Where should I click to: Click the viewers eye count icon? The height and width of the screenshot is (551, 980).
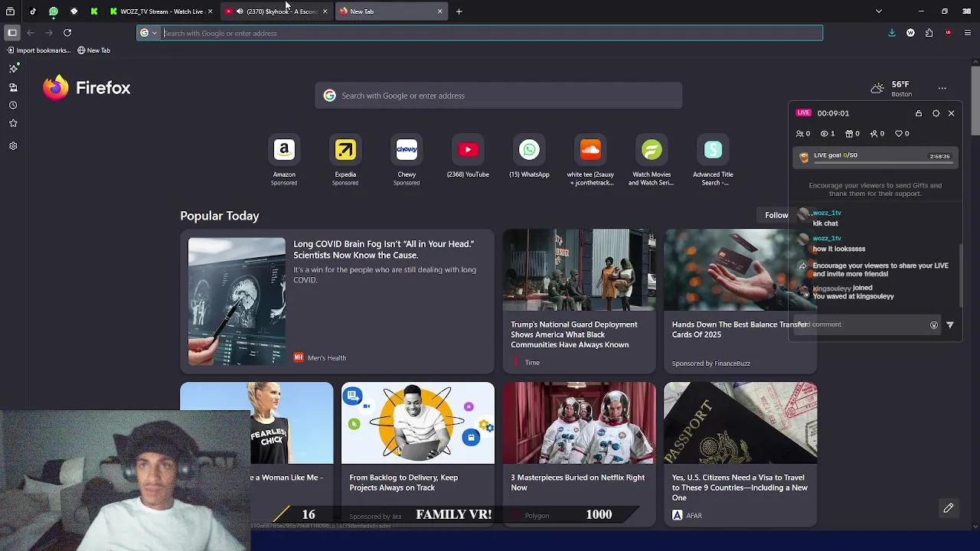824,134
